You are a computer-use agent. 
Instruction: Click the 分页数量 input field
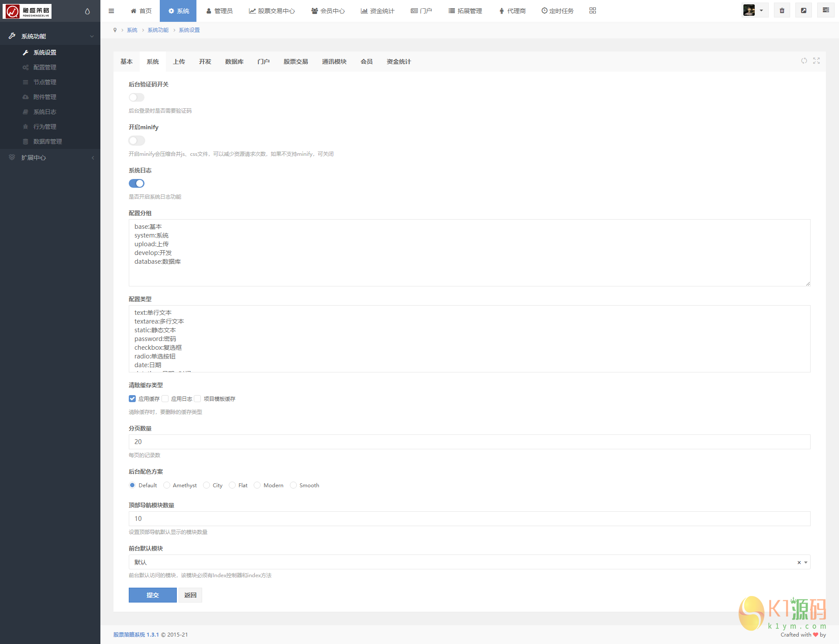pos(469,442)
